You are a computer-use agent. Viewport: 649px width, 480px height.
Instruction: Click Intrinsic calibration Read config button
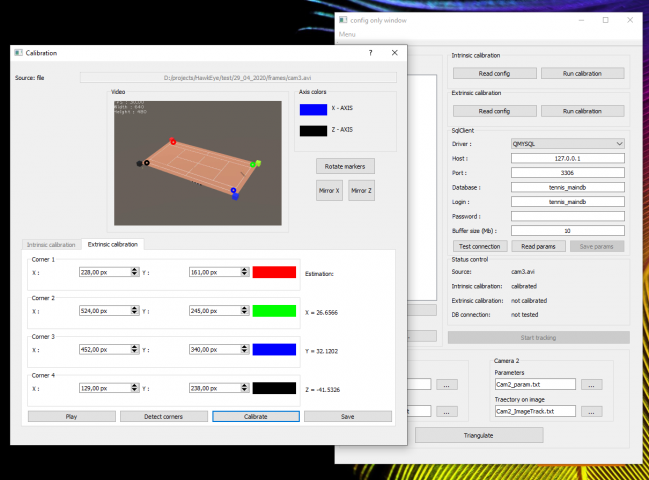tap(495, 73)
